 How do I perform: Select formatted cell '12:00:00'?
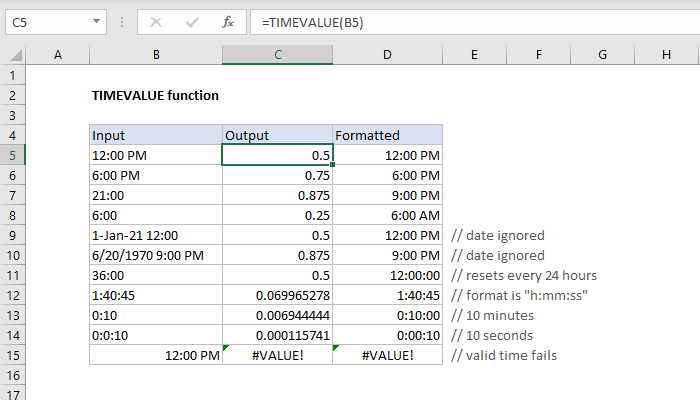pos(388,275)
